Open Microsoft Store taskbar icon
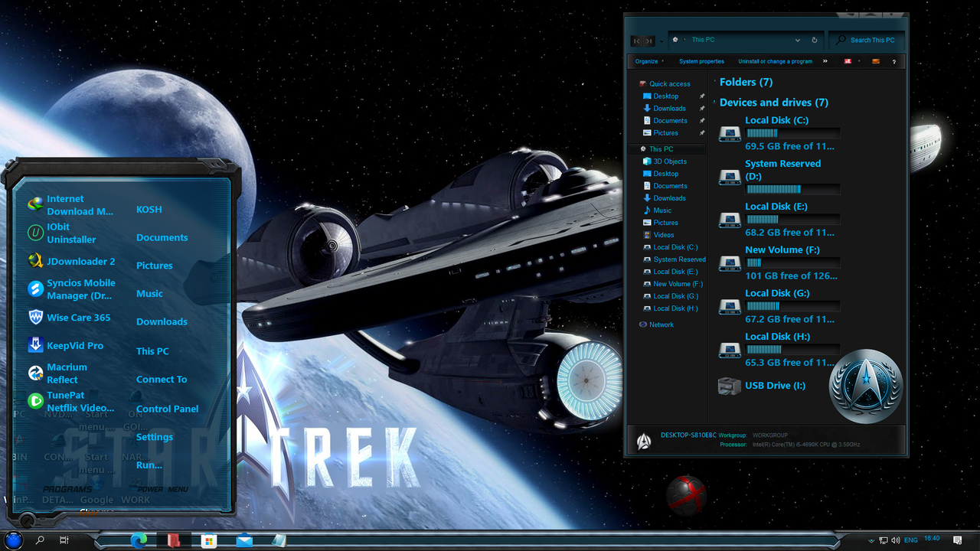This screenshot has width=980, height=551. pos(208,540)
